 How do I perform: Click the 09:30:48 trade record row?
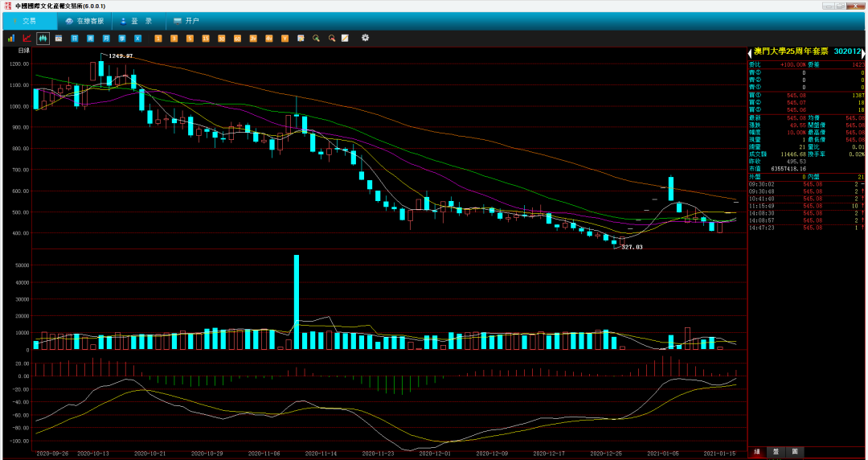tap(807, 191)
